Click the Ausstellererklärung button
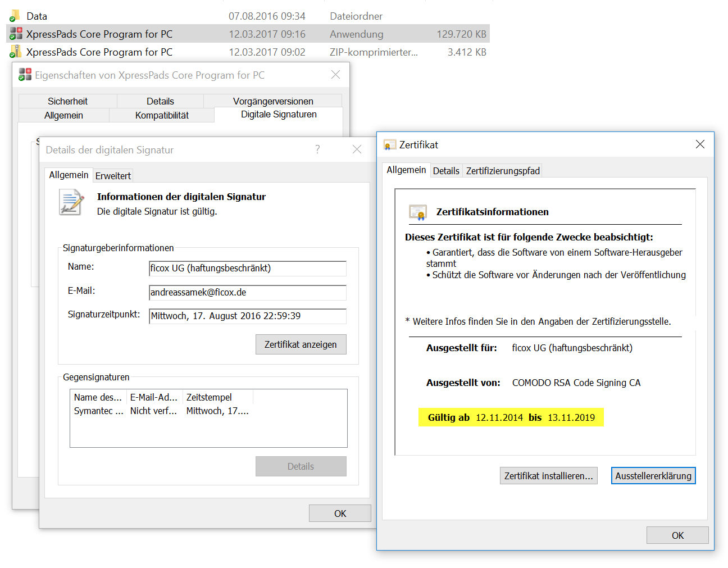The height and width of the screenshot is (568, 728). pyautogui.click(x=653, y=476)
